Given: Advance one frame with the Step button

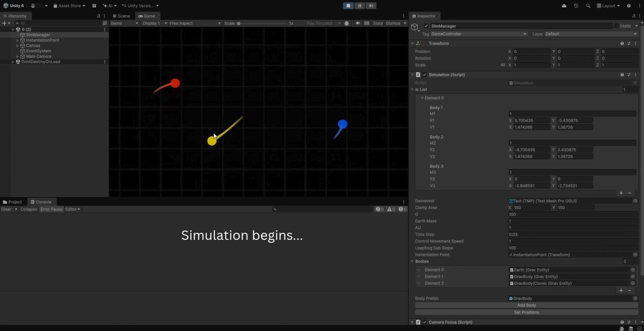Looking at the screenshot, I should click(x=371, y=6).
